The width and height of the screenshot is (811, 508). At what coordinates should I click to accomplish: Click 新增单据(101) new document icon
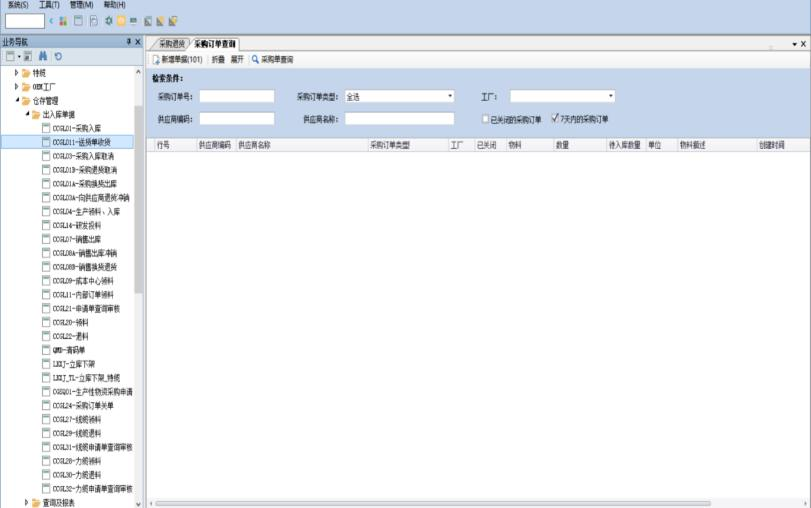click(x=156, y=59)
